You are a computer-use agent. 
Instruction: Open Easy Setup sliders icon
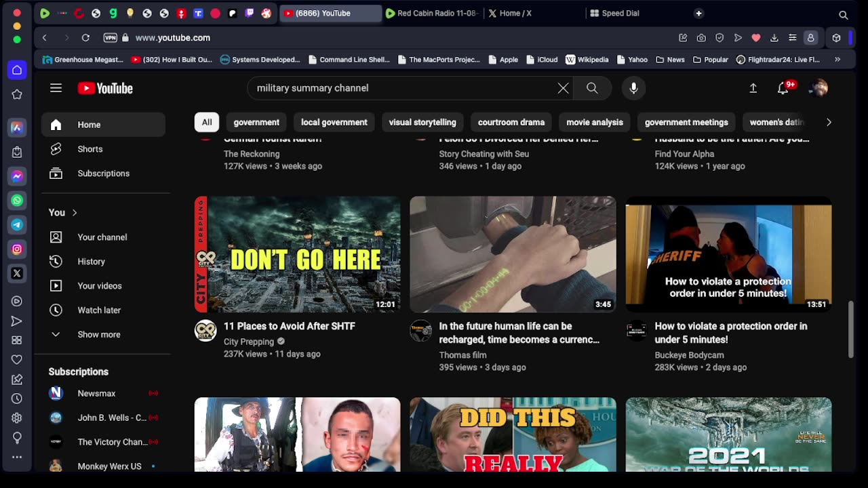[x=792, y=38]
